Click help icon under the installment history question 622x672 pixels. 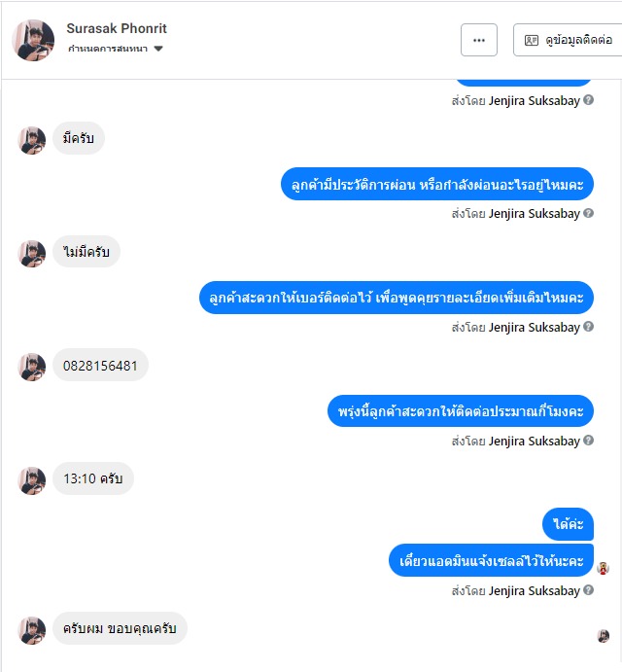coord(589,213)
